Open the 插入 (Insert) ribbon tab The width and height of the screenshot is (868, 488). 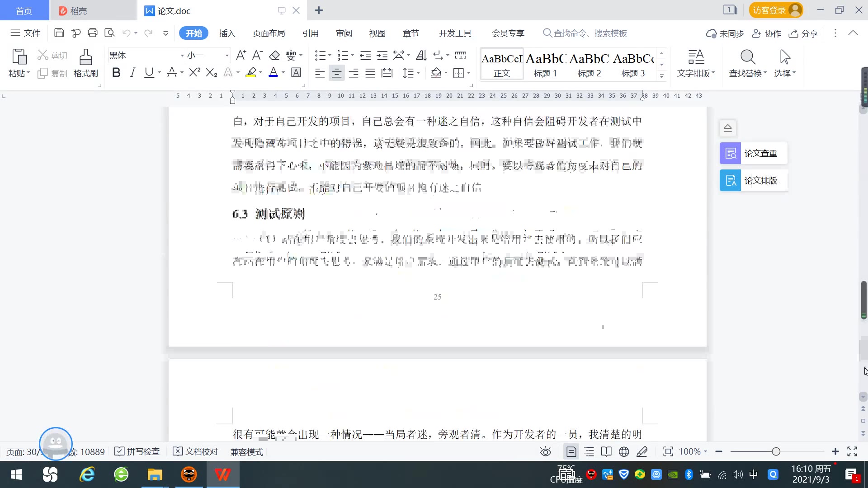pos(227,33)
